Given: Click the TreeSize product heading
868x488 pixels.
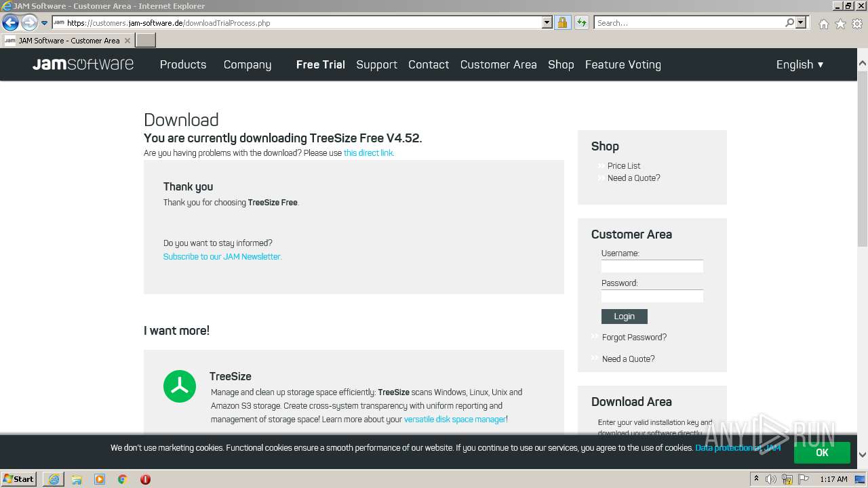Looking at the screenshot, I should click(x=231, y=377).
